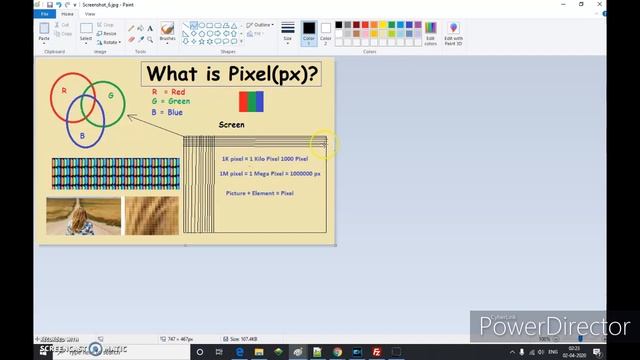Choose the Line shape in Shapes gallery
The image size is (640, 360).
click(x=186, y=25)
